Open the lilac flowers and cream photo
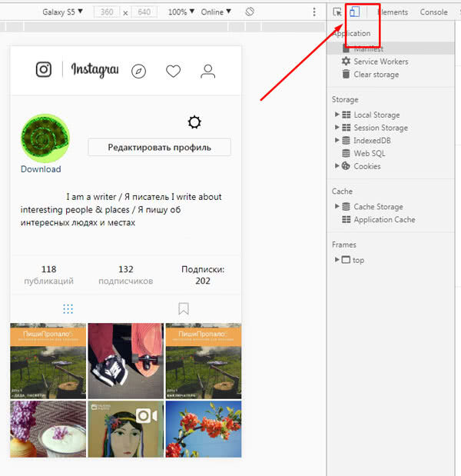461x476 pixels. (48, 429)
